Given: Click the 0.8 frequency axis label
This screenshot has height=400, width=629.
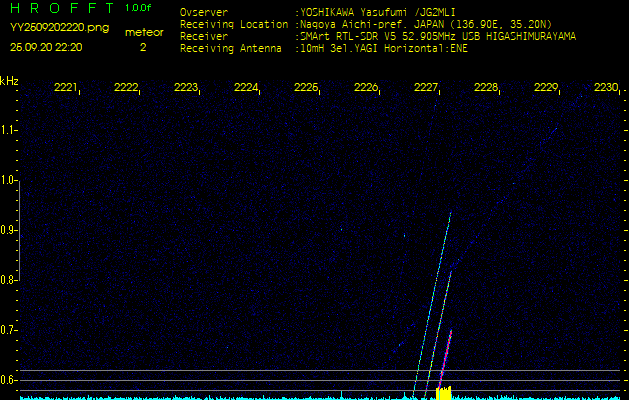Looking at the screenshot, I should (9, 280).
